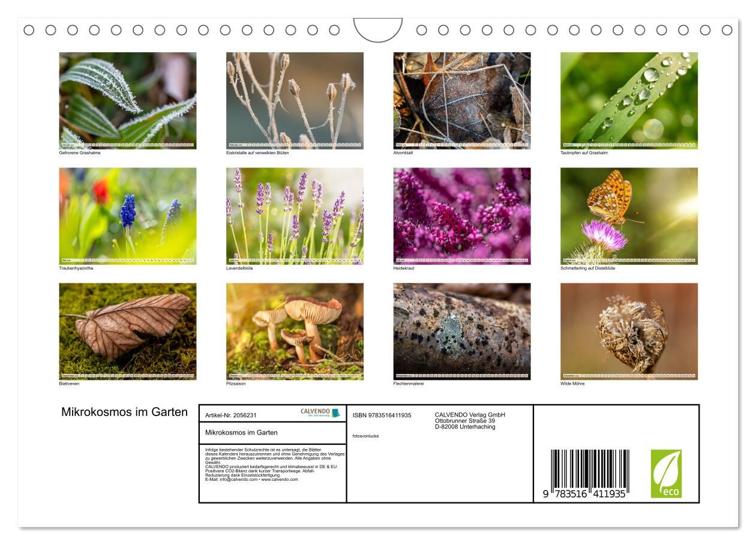The width and height of the screenshot is (756, 545).
Task: Click the Artikel-Nr. 2056231 label
Action: point(231,415)
